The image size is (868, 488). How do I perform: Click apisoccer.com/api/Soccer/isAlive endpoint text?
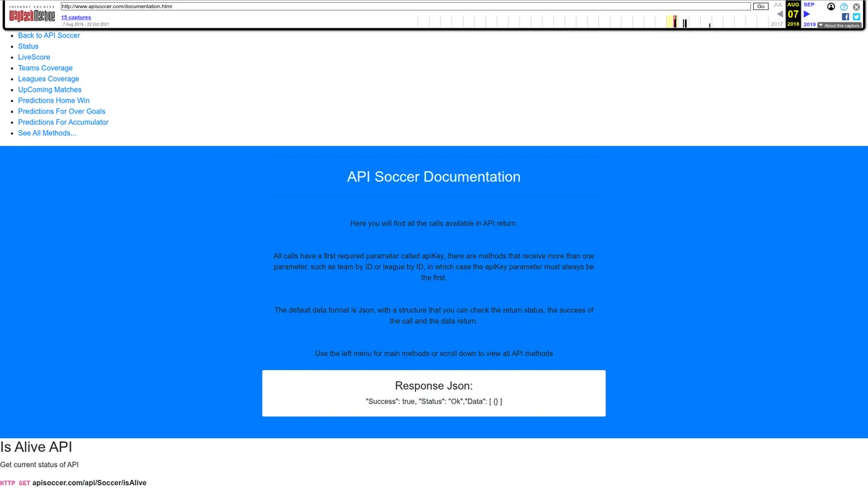point(89,483)
